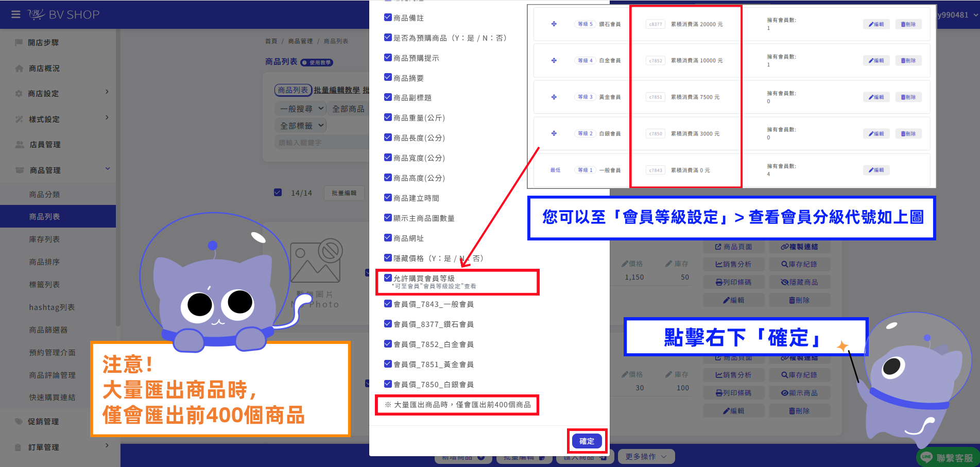Click the 使用教學 help badge
The height and width of the screenshot is (467, 980).
(x=317, y=62)
